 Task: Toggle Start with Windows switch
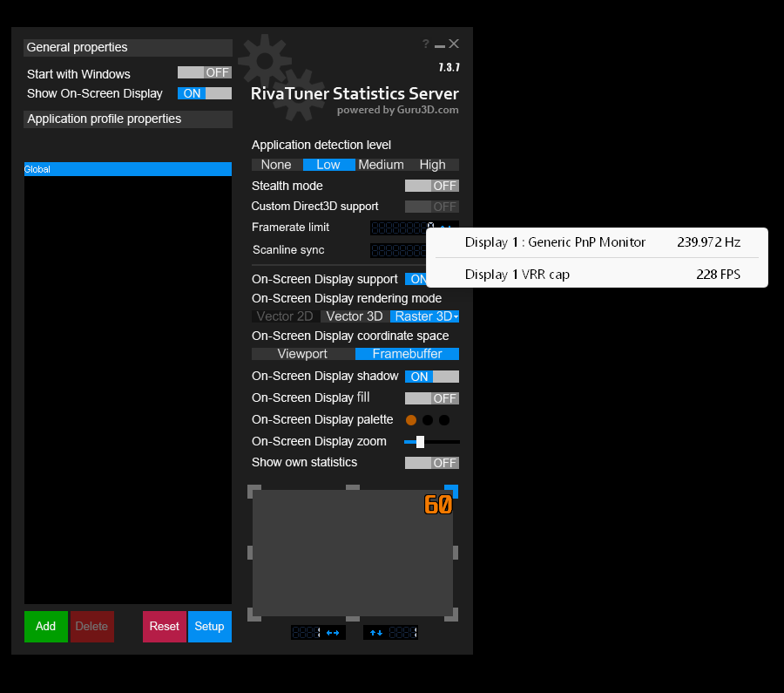205,72
